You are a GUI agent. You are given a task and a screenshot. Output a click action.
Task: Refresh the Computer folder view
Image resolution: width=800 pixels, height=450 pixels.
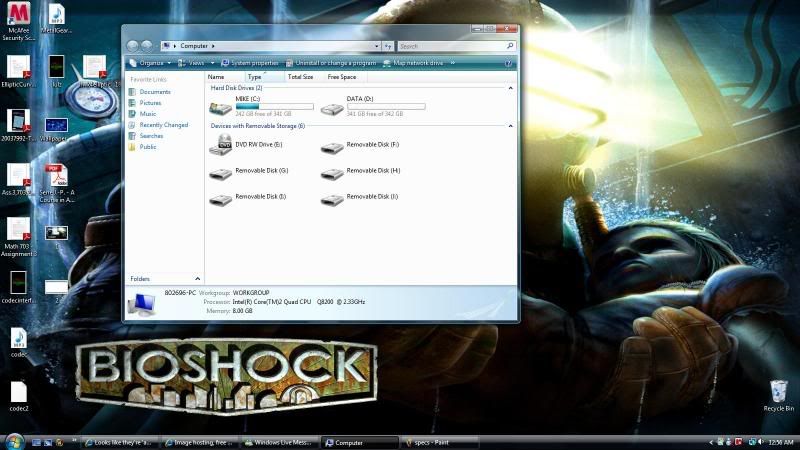(388, 46)
